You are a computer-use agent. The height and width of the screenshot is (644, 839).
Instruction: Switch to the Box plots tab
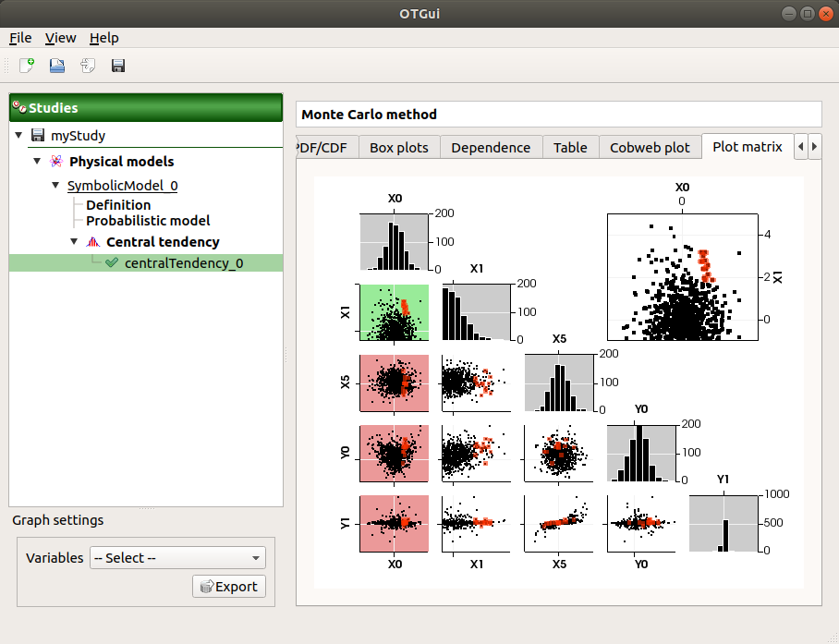click(x=398, y=147)
